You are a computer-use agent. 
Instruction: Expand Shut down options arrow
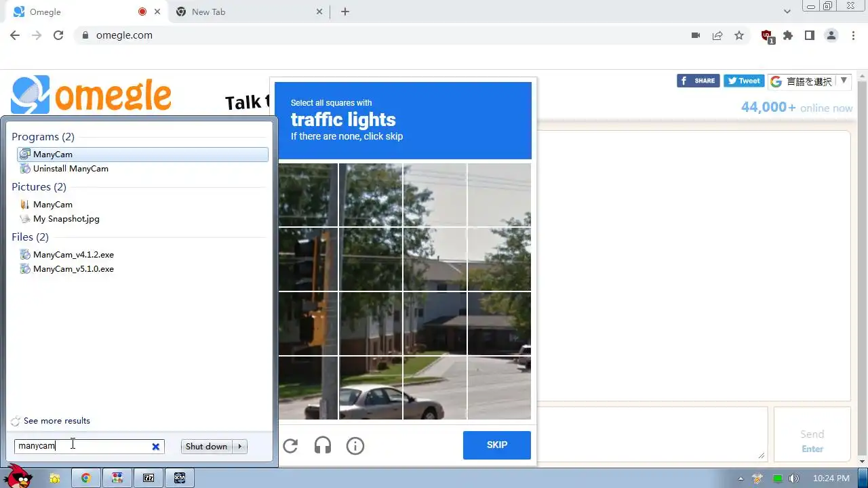[240, 446]
